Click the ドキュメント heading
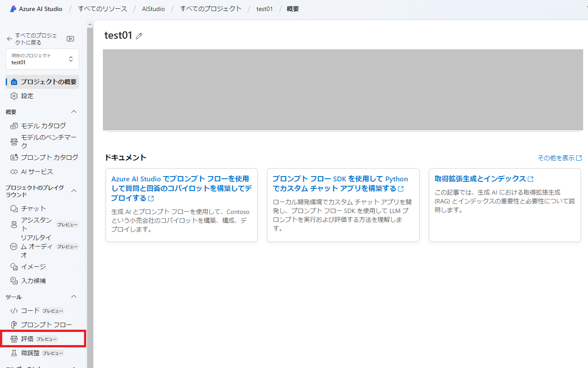Screen dimensions: 588x368 pos(125,158)
